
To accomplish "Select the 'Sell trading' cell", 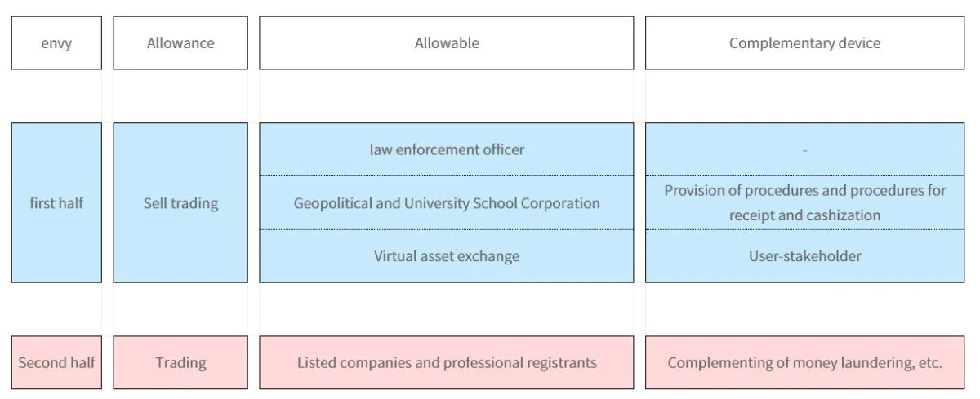I will 180,203.
